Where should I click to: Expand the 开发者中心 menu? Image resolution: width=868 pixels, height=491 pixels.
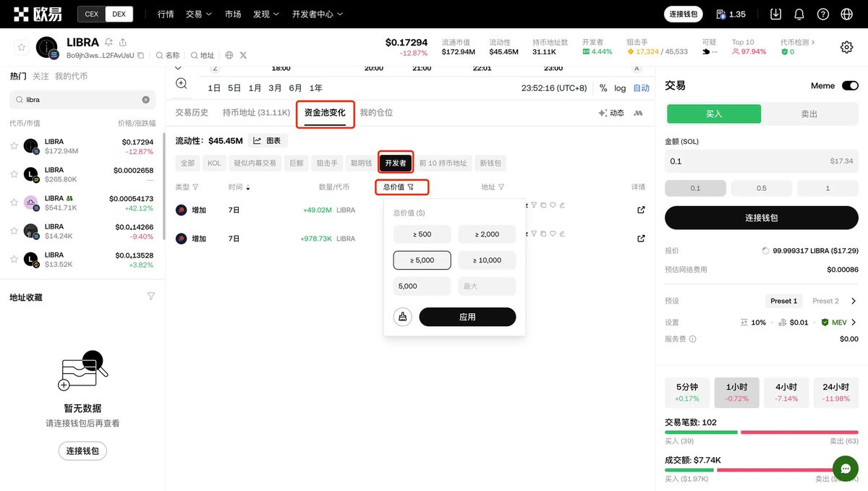318,14
